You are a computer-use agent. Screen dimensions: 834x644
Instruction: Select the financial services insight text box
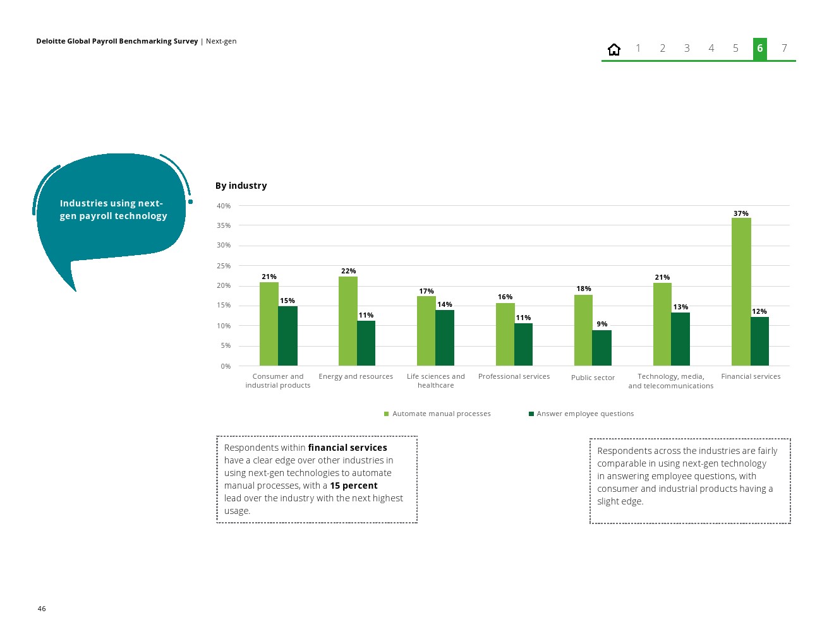pos(317,479)
